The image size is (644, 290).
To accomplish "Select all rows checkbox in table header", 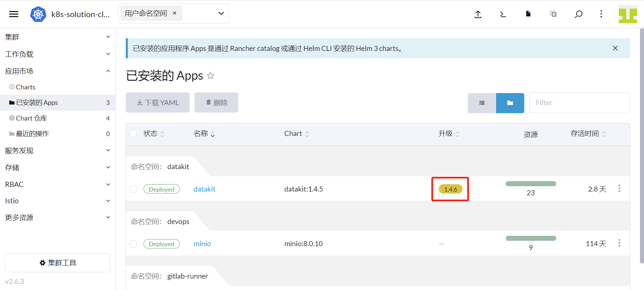I will tap(133, 134).
